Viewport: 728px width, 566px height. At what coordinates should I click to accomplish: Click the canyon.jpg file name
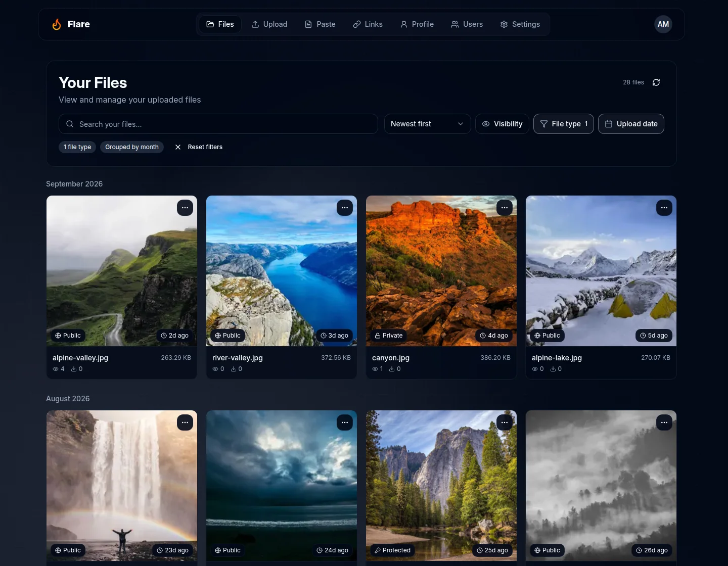click(391, 358)
